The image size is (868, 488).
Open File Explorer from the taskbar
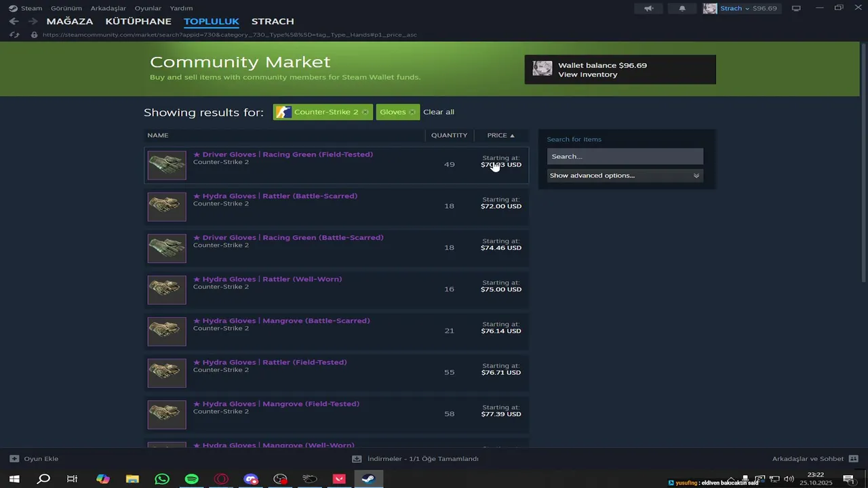pyautogui.click(x=132, y=479)
